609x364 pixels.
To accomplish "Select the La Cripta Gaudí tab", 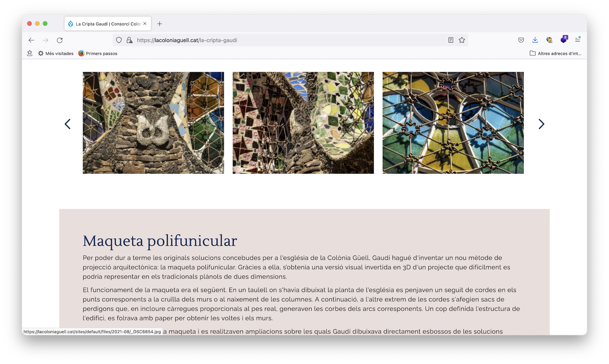I will pyautogui.click(x=105, y=24).
